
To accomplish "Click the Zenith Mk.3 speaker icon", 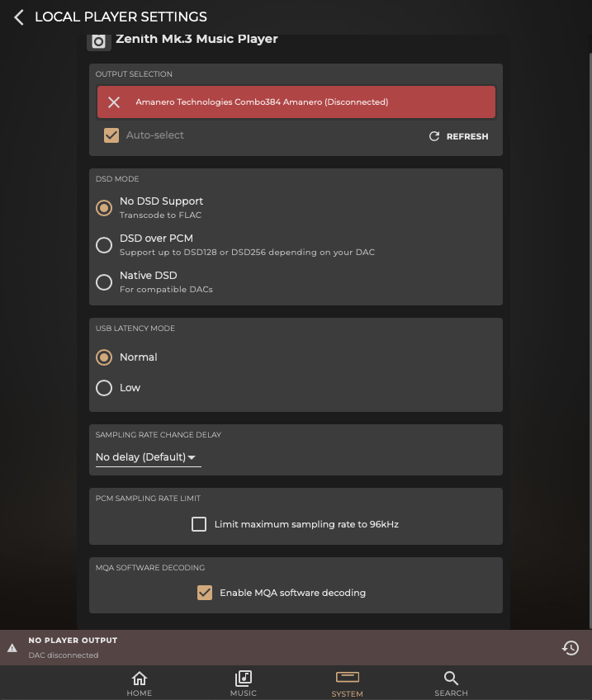I will coord(99,41).
